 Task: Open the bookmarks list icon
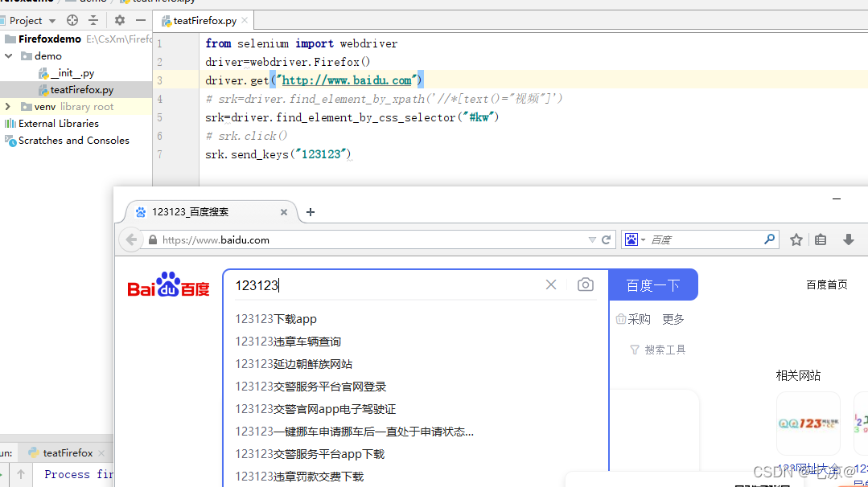[x=821, y=240]
